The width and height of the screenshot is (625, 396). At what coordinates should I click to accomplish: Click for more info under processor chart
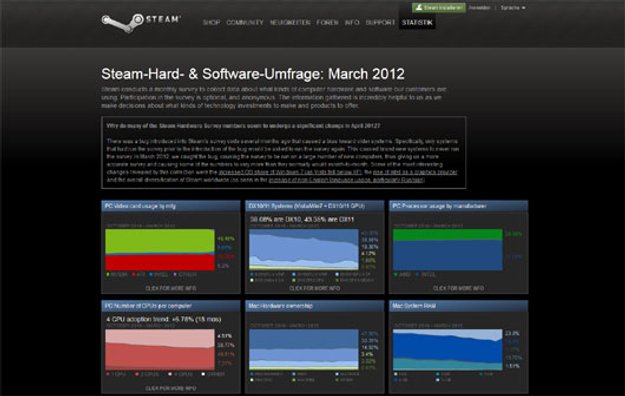click(x=458, y=288)
